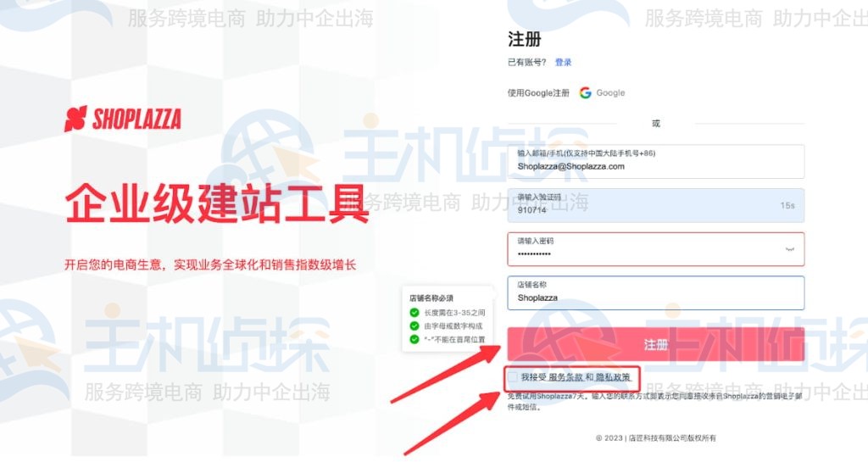Screen dimensions: 868x462
Task: Click green check beside "-"不能在首尾位置
Action: (x=415, y=339)
